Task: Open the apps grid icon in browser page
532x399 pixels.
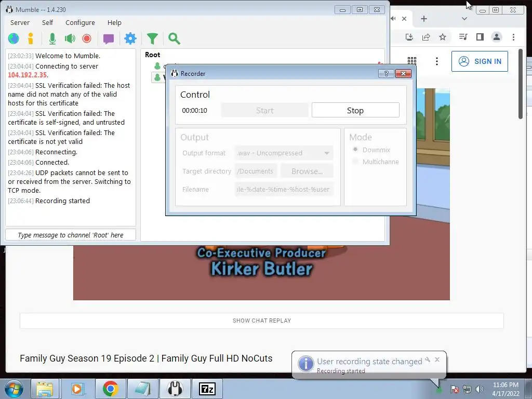Action: pos(411,61)
